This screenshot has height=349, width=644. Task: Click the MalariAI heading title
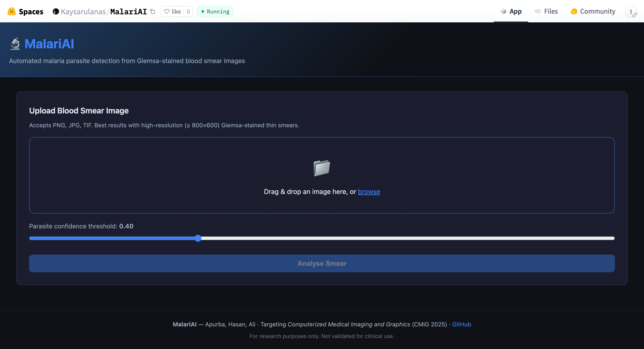tap(49, 44)
